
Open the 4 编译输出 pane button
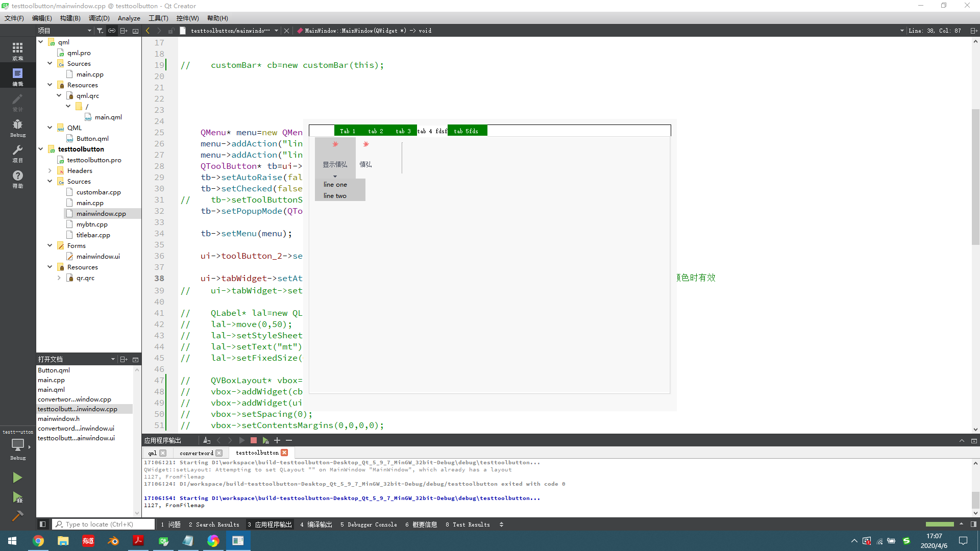(x=316, y=524)
